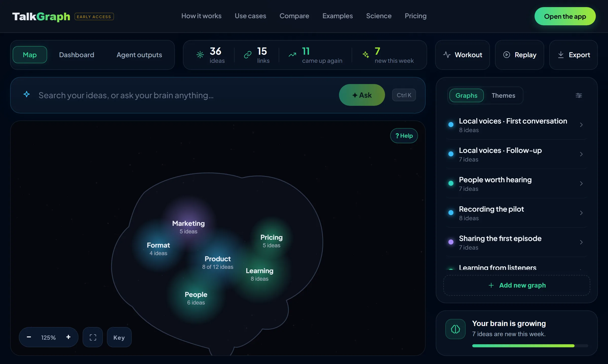Image resolution: width=608 pixels, height=364 pixels.
Task: Open the Local voices · Follow-up graph
Action: (516, 154)
